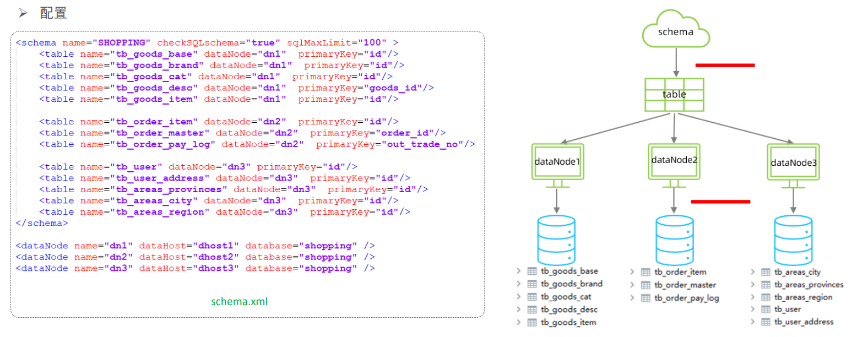
Task: Select tb_goods_brand in the table list
Action: click(x=572, y=284)
